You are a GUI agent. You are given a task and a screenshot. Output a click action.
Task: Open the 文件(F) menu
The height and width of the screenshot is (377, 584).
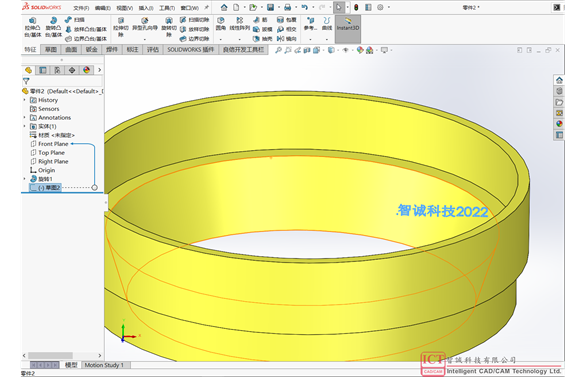[x=81, y=8]
